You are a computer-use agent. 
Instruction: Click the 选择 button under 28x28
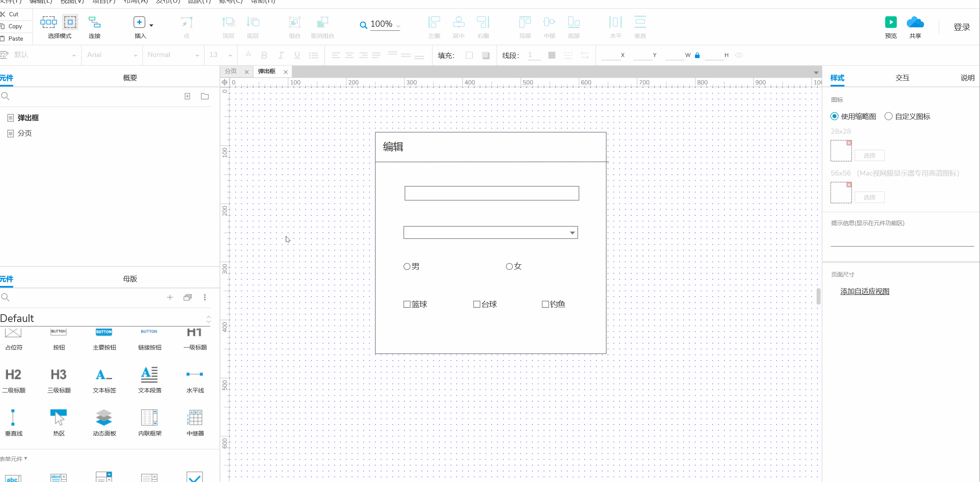tap(869, 155)
